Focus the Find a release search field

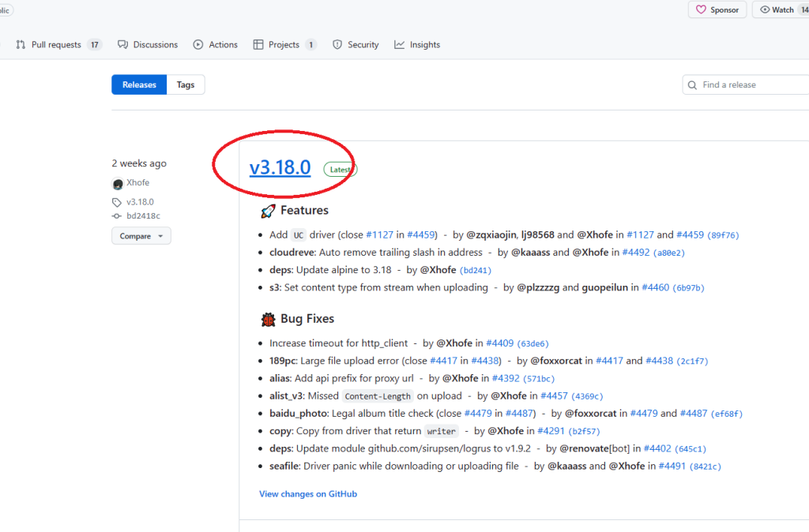point(751,85)
